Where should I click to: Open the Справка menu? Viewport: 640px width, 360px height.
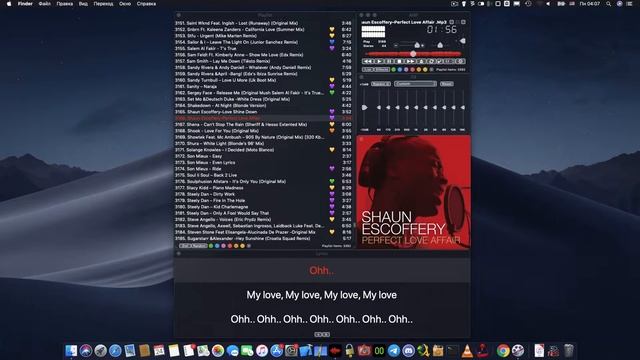146,4
